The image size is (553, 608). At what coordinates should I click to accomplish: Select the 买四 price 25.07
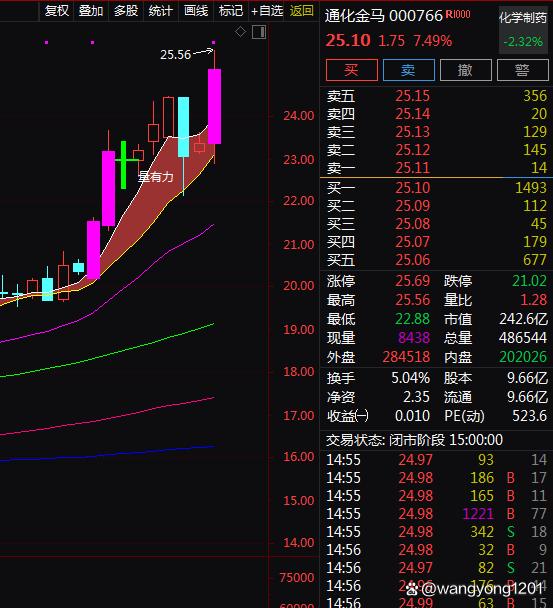412,242
